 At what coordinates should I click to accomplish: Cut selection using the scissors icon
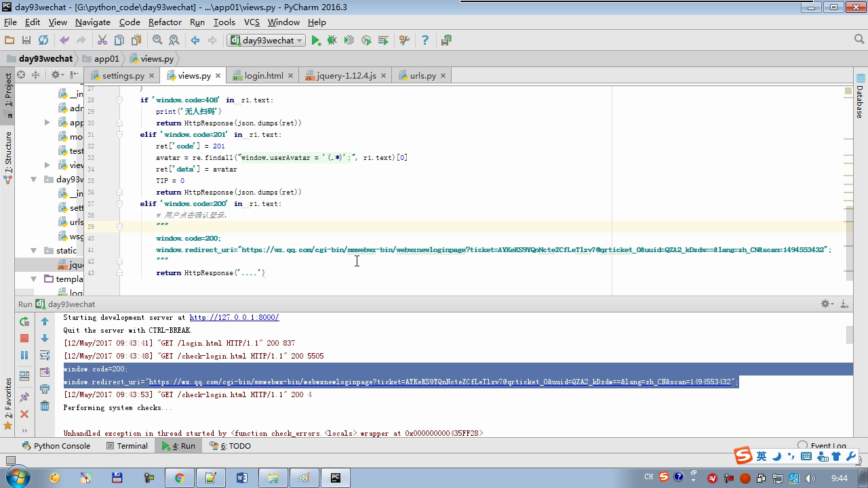tap(102, 41)
